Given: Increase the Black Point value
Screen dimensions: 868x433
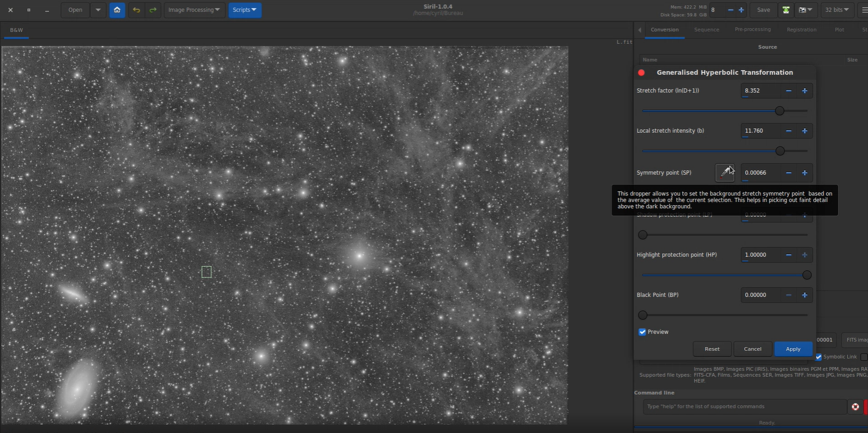Looking at the screenshot, I should coord(804,295).
